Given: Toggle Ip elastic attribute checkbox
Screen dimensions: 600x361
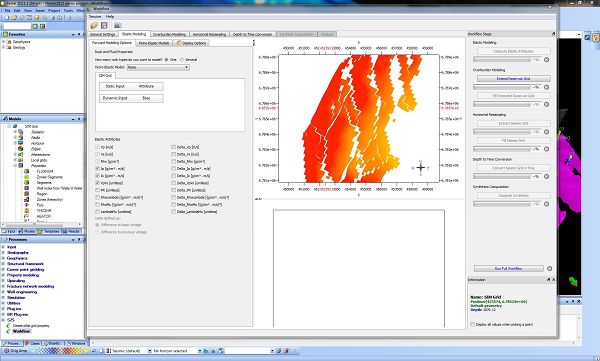Looking at the screenshot, I should tap(98, 168).
